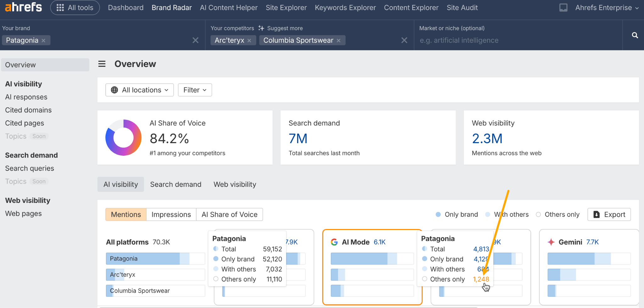The width and height of the screenshot is (644, 308).
Task: Click the notifications panel icon in the header
Action: (563, 8)
